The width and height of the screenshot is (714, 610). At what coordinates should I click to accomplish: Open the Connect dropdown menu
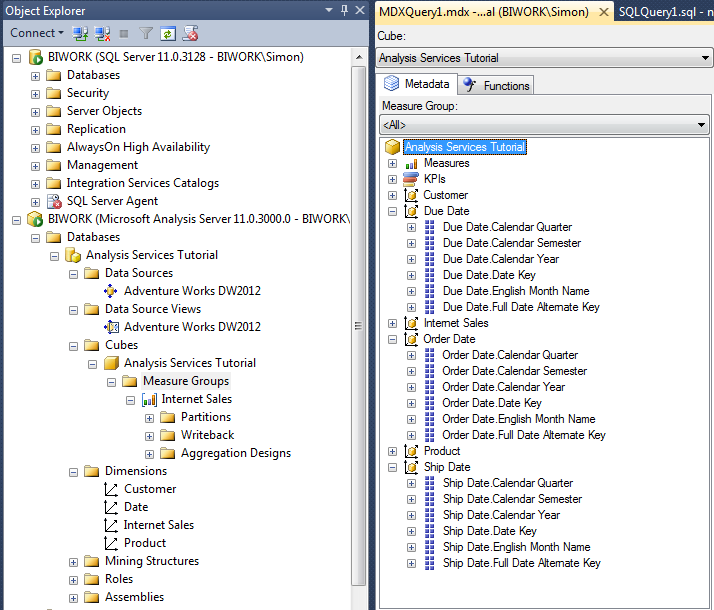[x=36, y=33]
